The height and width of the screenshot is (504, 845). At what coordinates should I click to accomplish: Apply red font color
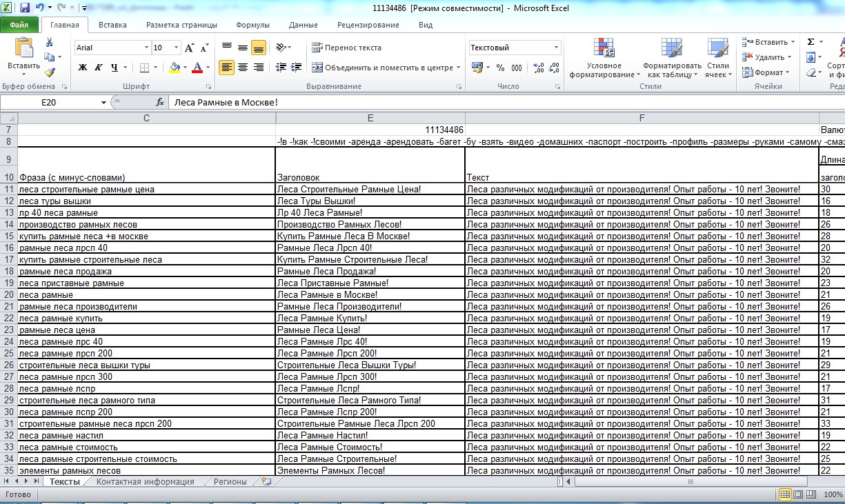[197, 68]
